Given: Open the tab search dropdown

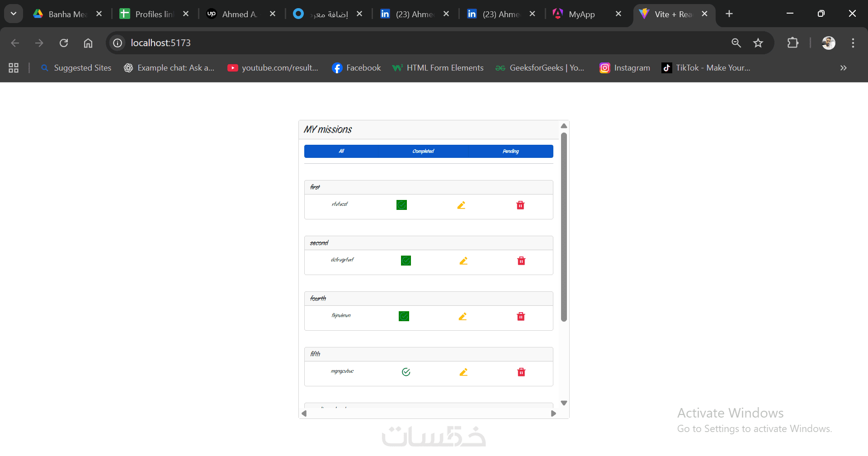Looking at the screenshot, I should [14, 14].
